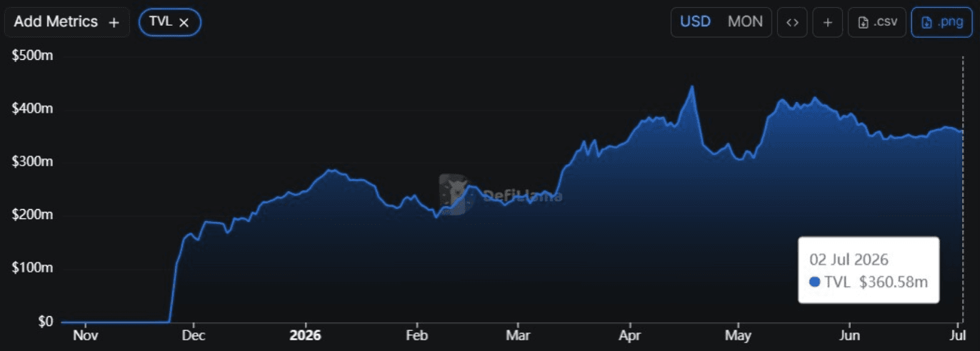Image resolution: width=980 pixels, height=351 pixels.
Task: Download chart image as .png
Action: [941, 22]
